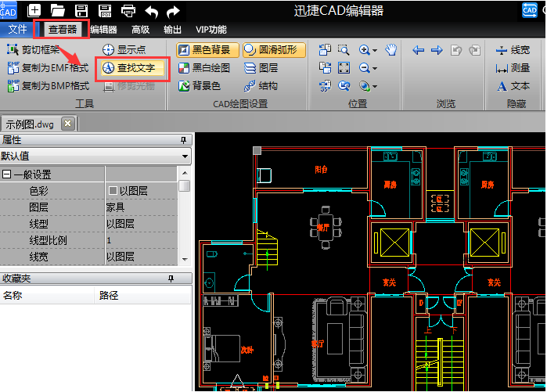The image size is (547, 392).
Task: Toggle the 黑色背景 black background option
Action: (x=206, y=49)
